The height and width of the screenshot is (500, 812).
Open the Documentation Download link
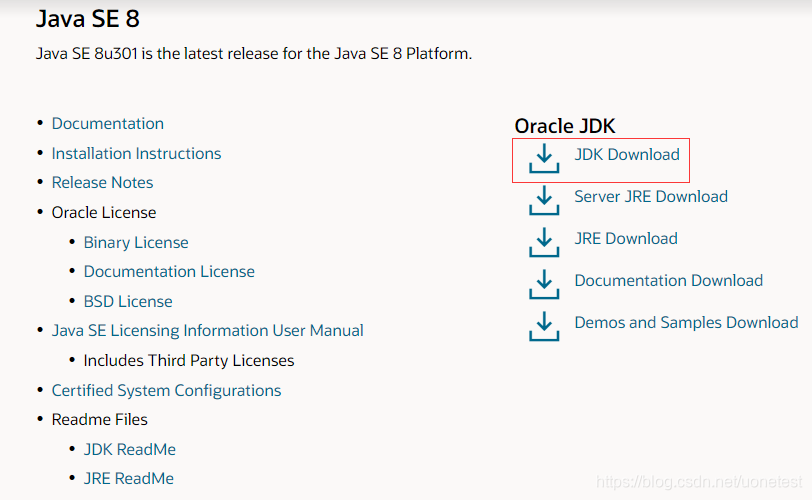point(669,280)
